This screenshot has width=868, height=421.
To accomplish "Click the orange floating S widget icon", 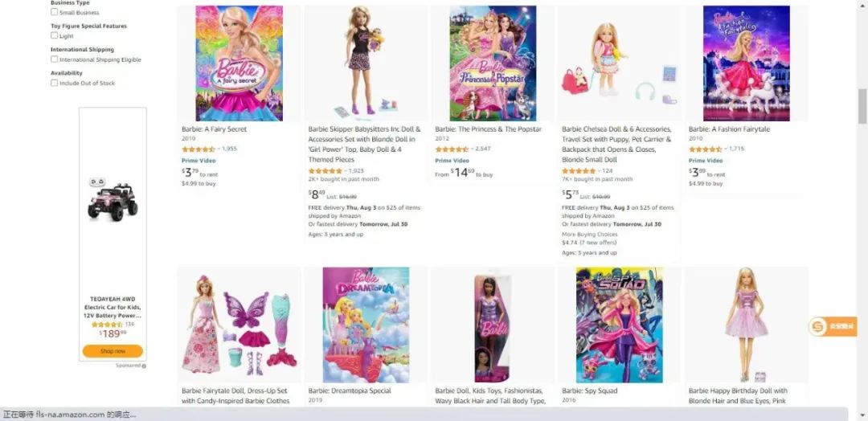I will click(x=817, y=326).
